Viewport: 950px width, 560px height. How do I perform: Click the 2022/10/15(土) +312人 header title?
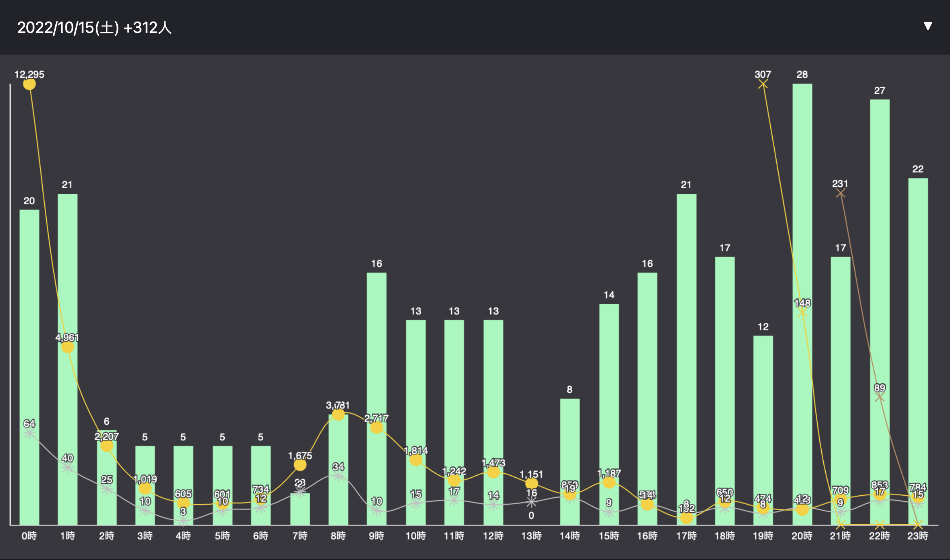point(95,28)
